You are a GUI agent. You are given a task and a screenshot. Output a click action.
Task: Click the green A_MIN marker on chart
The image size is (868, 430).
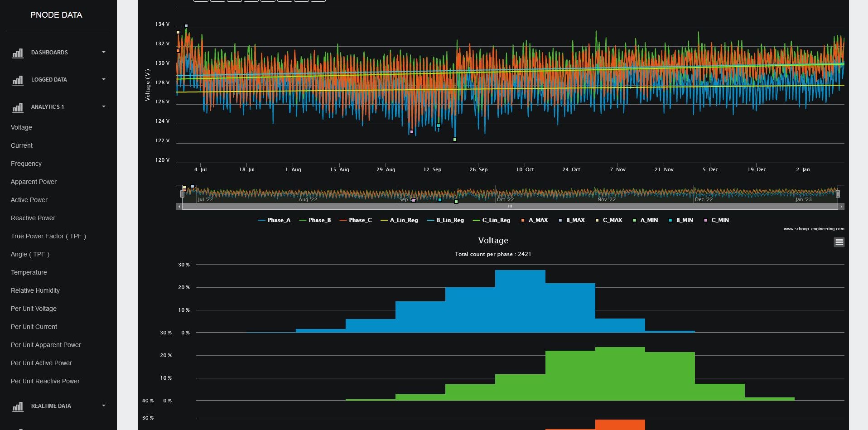coord(455,140)
